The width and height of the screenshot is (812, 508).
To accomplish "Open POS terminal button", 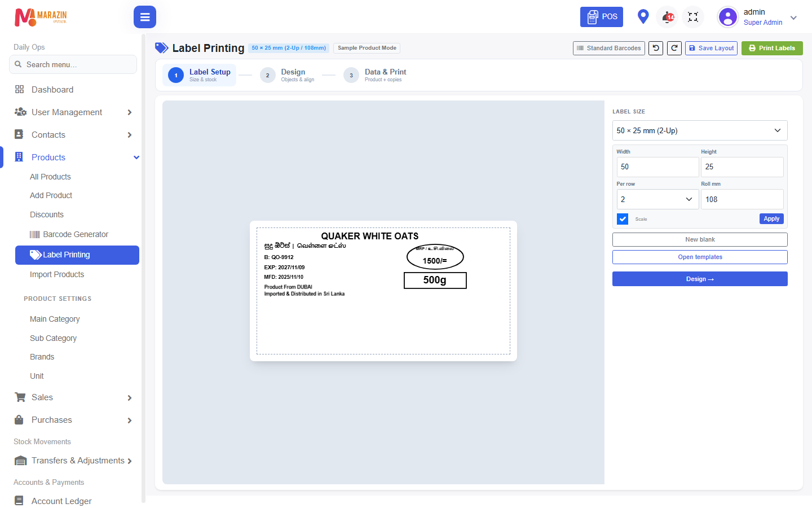I will click(x=602, y=17).
